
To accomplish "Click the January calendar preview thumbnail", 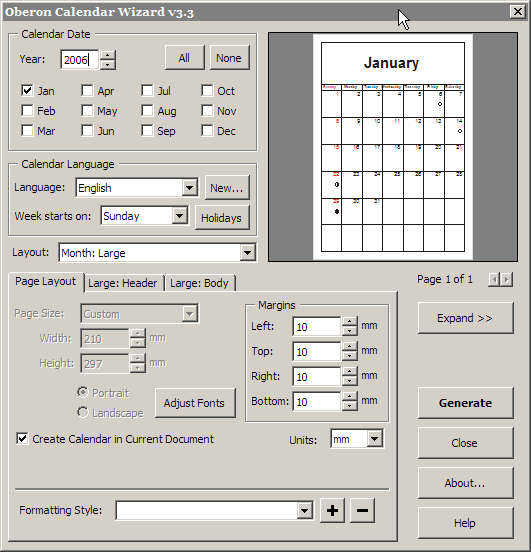I will 393,147.
